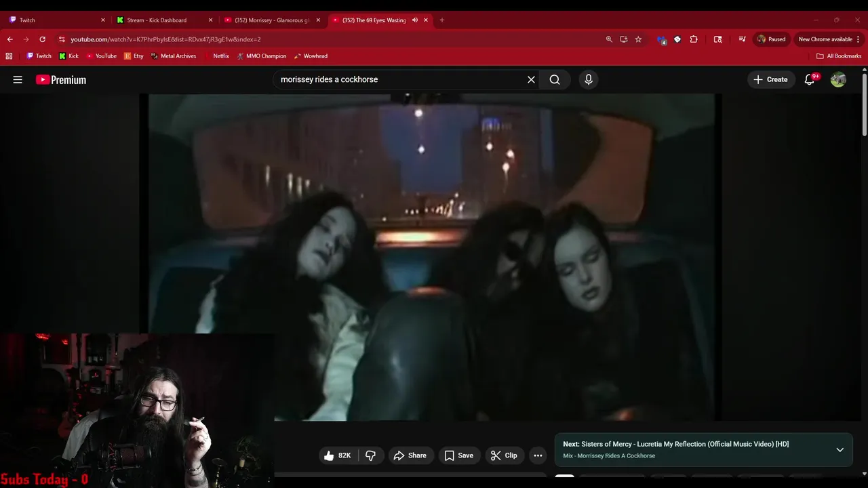The image size is (868, 488).
Task: Open a new browser tab
Action: [x=442, y=20]
